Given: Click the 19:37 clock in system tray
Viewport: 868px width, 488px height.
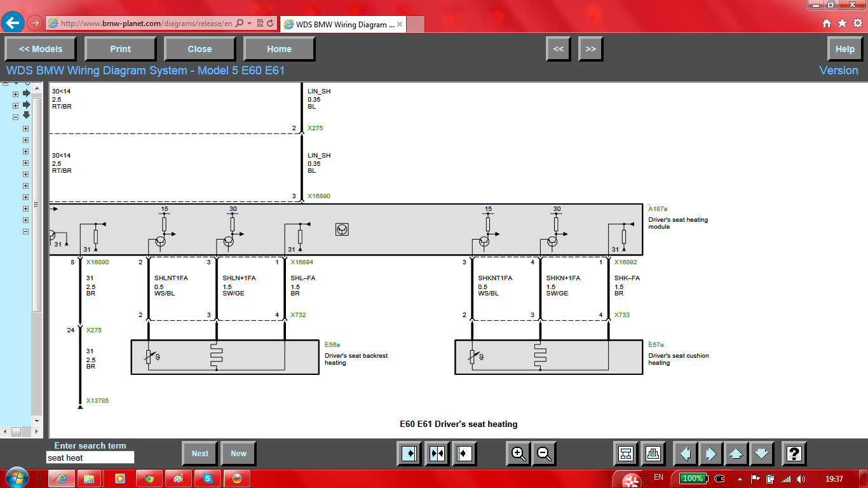Looking at the screenshot, I should (833, 478).
